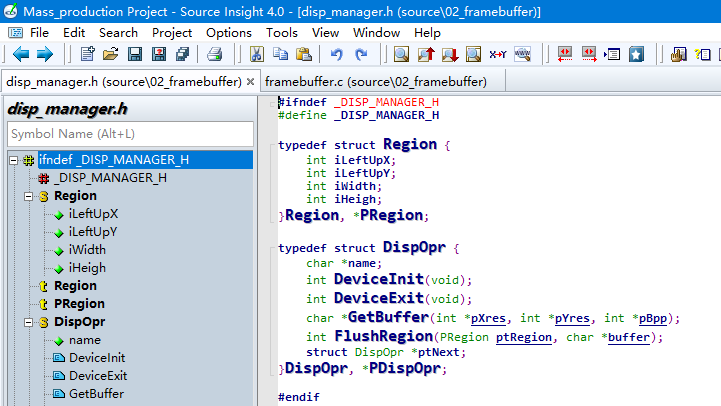The height and width of the screenshot is (406, 721).
Task: Select iHeigh member in symbol tree
Action: point(87,268)
